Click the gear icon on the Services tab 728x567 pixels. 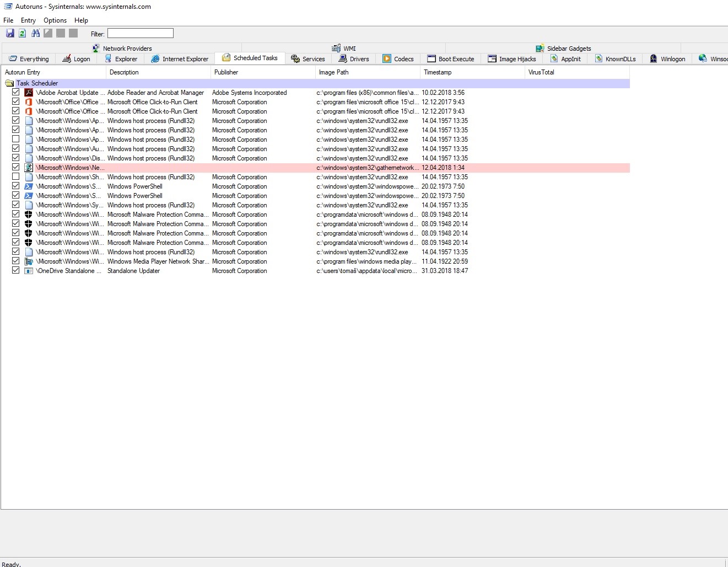click(x=295, y=59)
